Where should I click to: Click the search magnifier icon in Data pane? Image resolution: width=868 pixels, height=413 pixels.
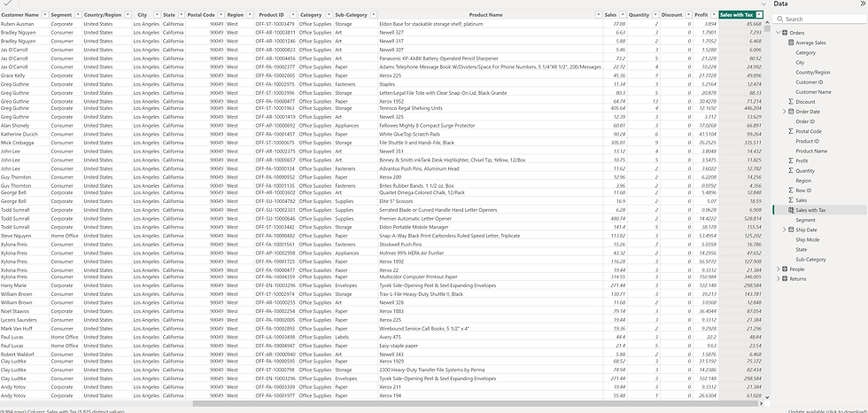pyautogui.click(x=780, y=19)
